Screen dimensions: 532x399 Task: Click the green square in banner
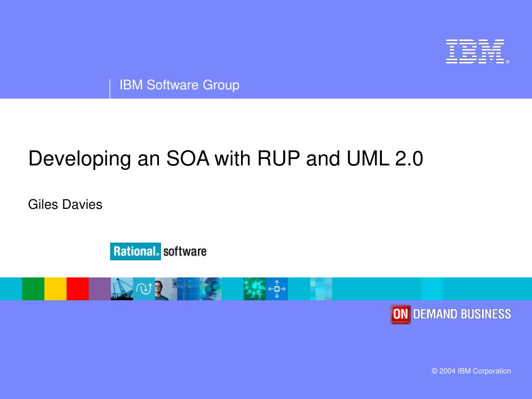pos(33,289)
